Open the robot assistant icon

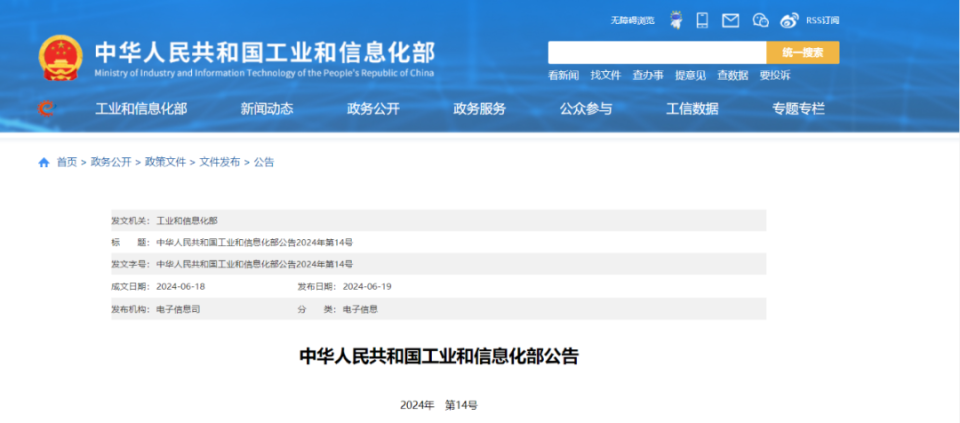click(x=676, y=20)
